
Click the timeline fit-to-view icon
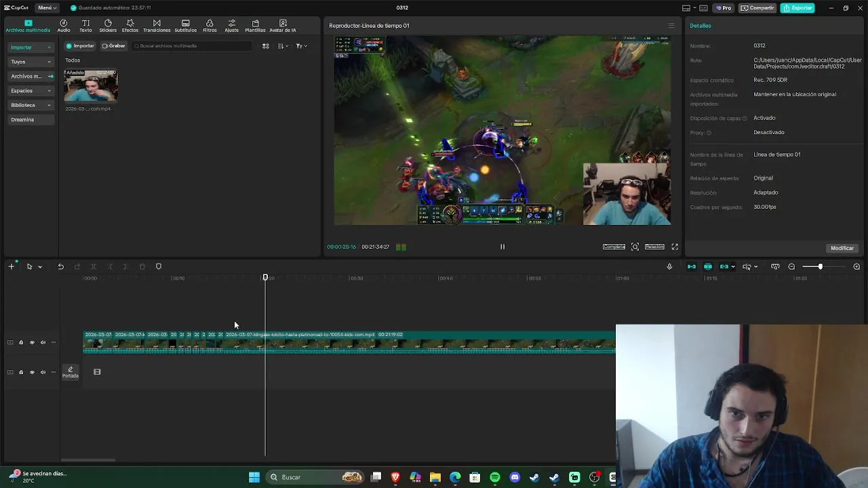775,266
